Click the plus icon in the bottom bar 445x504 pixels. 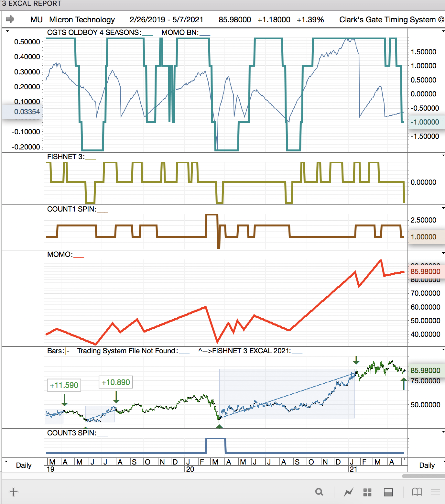pyautogui.click(x=14, y=492)
